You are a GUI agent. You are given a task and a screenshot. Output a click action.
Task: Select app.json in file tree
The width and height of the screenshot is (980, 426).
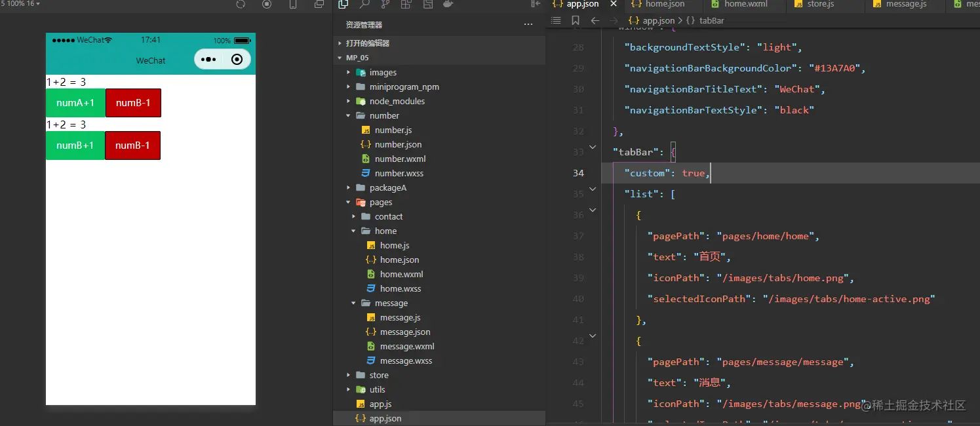tap(439, 418)
